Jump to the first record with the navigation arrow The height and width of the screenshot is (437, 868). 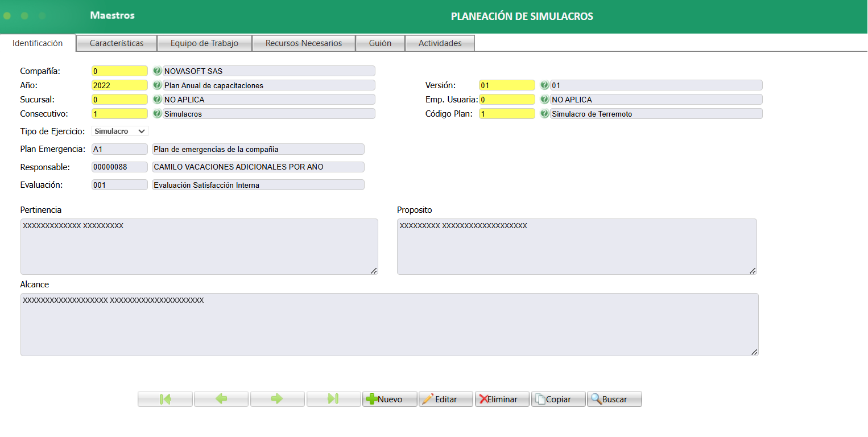pyautogui.click(x=165, y=398)
